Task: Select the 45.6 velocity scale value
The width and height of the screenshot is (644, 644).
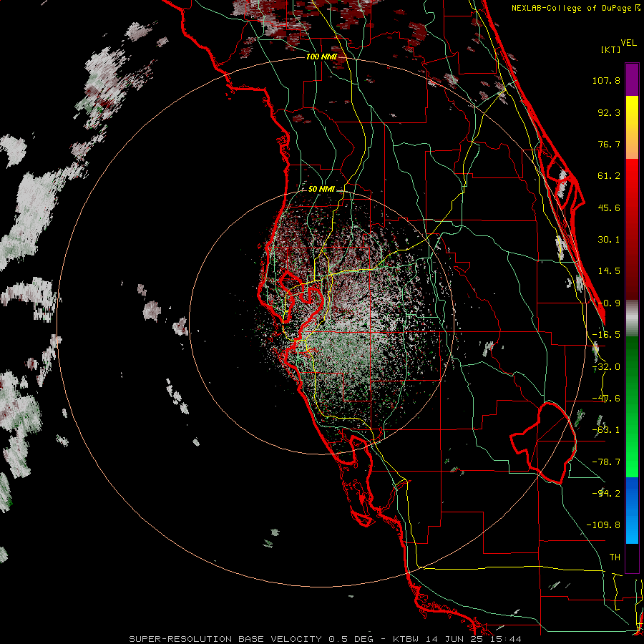Action: [609, 208]
